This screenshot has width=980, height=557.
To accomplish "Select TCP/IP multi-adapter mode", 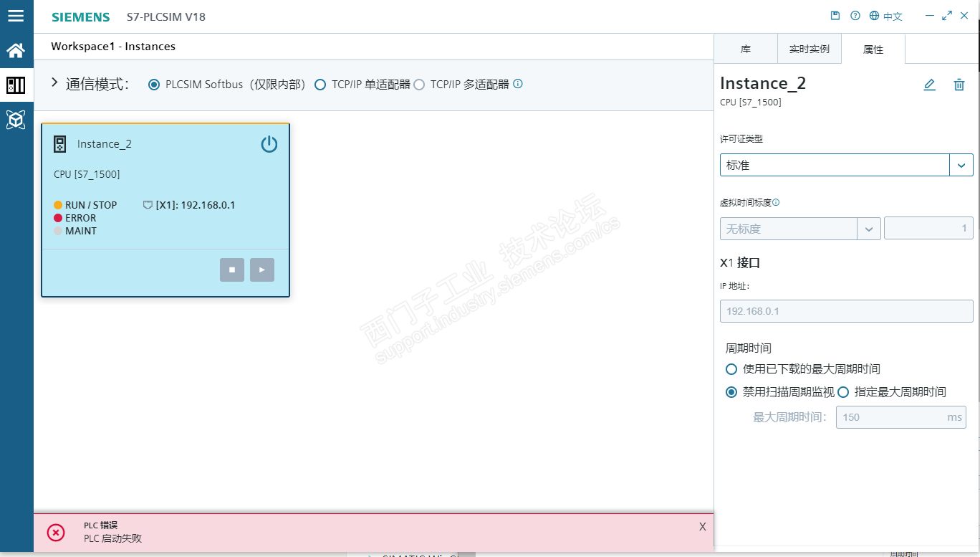I will point(419,85).
